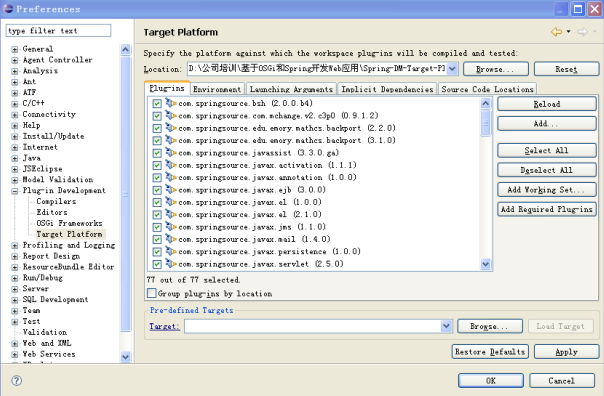Click the Apply button
Viewport: 604px width, 396px height.
566,352
